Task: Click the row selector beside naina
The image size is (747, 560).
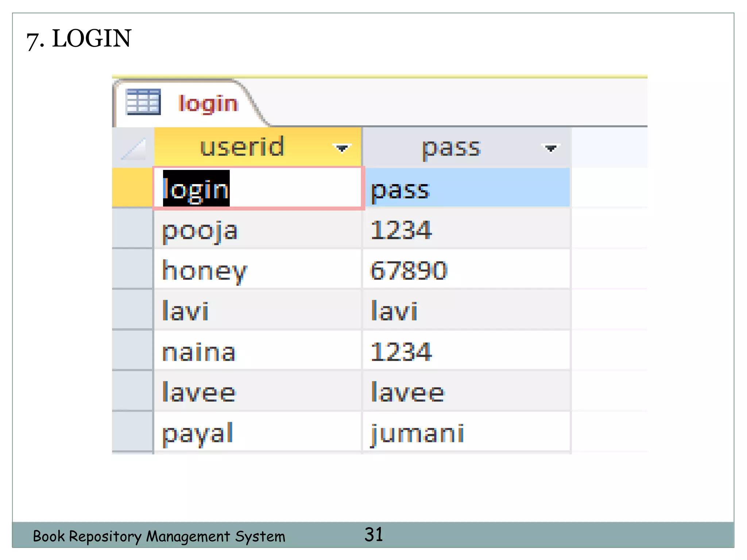Action: (x=132, y=351)
